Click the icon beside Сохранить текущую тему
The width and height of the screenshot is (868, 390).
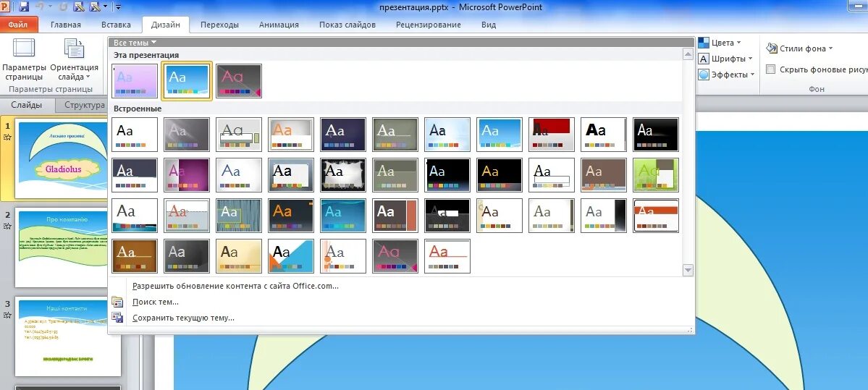[x=117, y=318]
